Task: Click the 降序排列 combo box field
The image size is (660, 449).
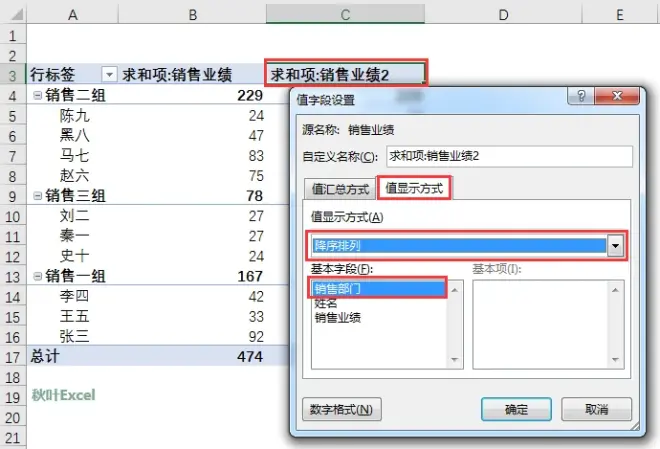Action: click(459, 246)
